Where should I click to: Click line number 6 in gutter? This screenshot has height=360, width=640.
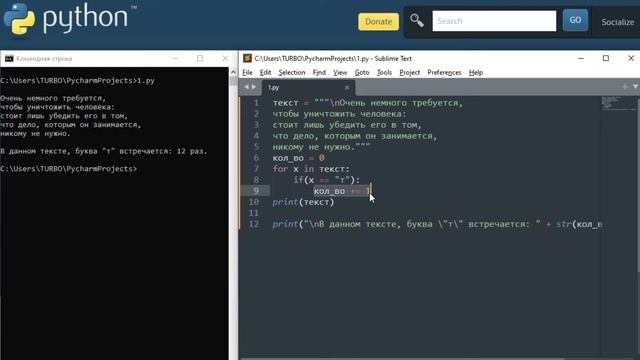pos(256,158)
